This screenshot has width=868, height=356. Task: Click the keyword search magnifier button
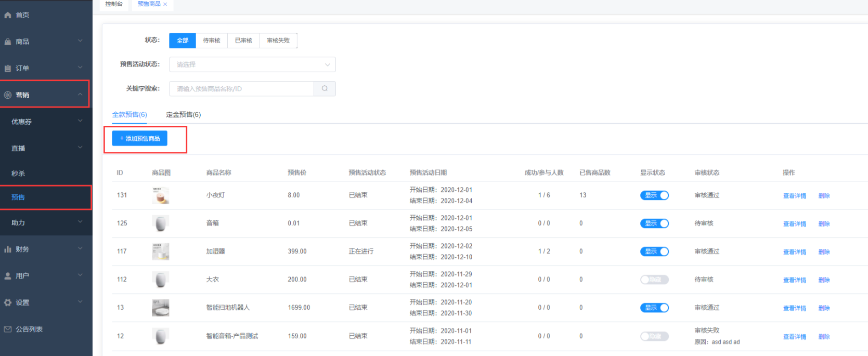[325, 88]
